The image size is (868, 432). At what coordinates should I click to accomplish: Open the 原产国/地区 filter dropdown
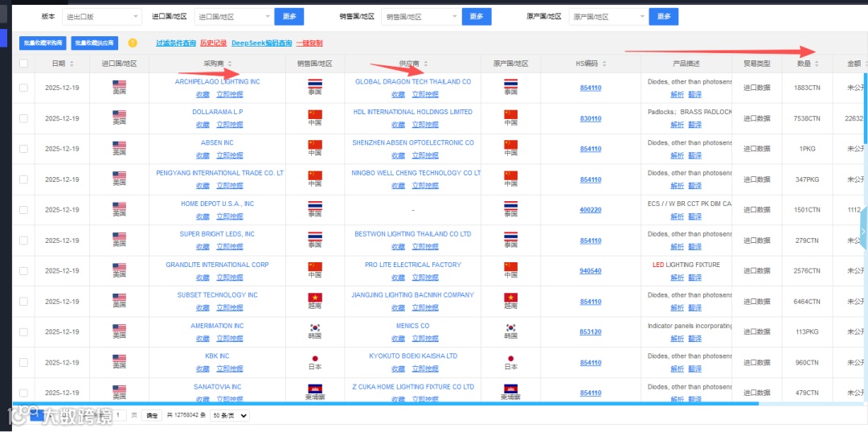(x=608, y=17)
